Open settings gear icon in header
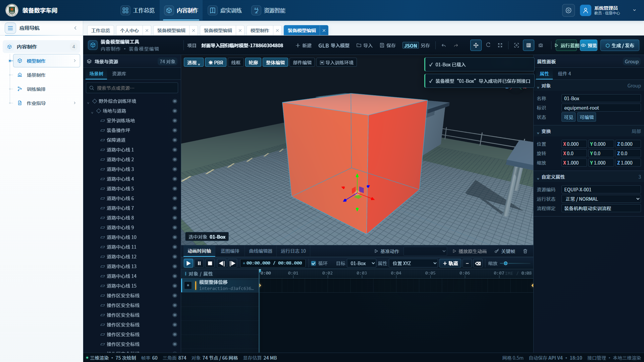The height and width of the screenshot is (362, 644). pyautogui.click(x=569, y=10)
